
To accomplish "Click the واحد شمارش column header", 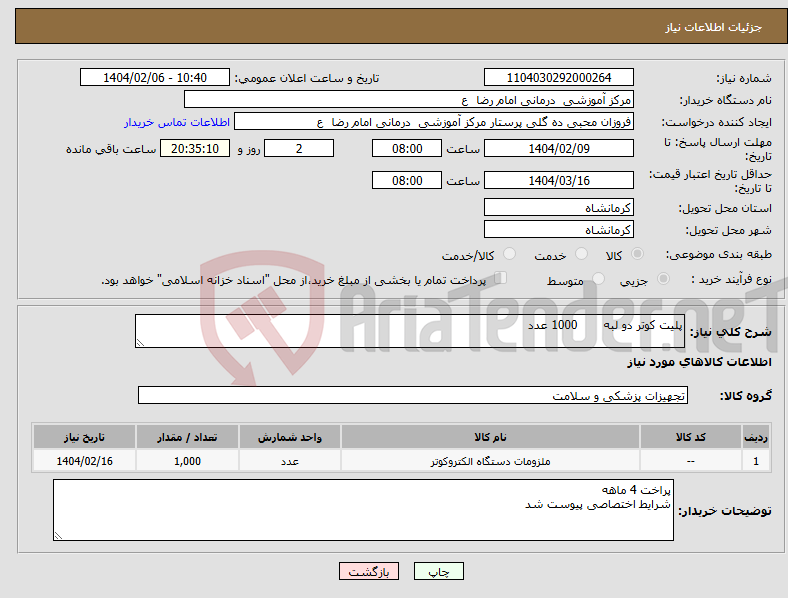I will [x=290, y=437].
